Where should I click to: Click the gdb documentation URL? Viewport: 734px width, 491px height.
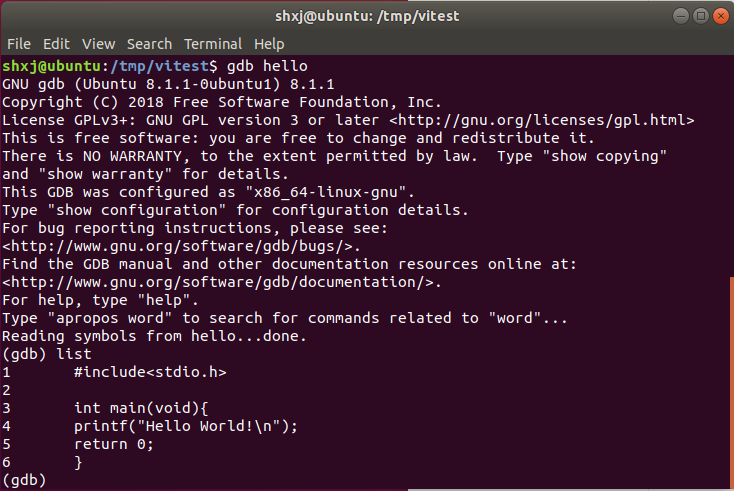[221, 282]
